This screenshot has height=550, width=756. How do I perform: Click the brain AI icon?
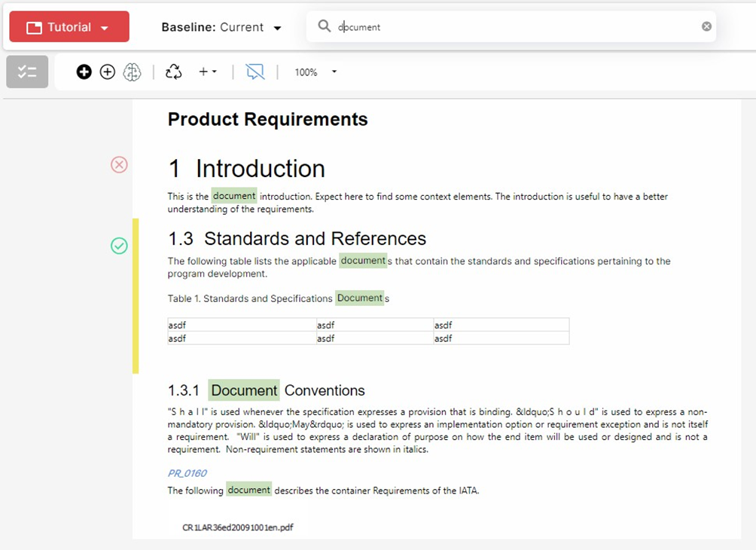pyautogui.click(x=132, y=72)
